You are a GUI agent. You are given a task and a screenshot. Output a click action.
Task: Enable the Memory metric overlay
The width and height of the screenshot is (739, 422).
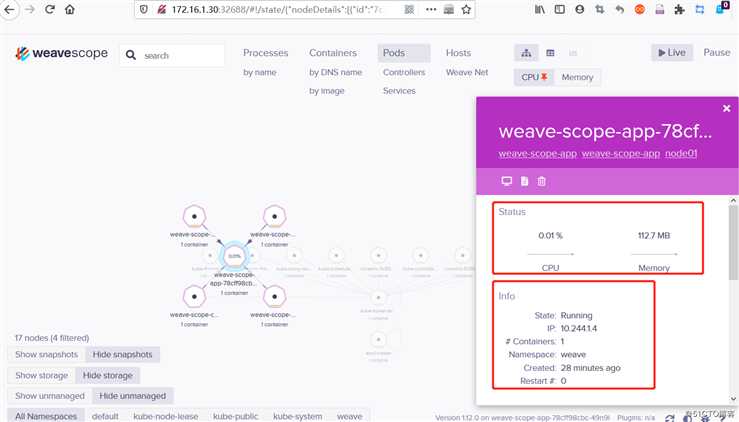pos(577,77)
